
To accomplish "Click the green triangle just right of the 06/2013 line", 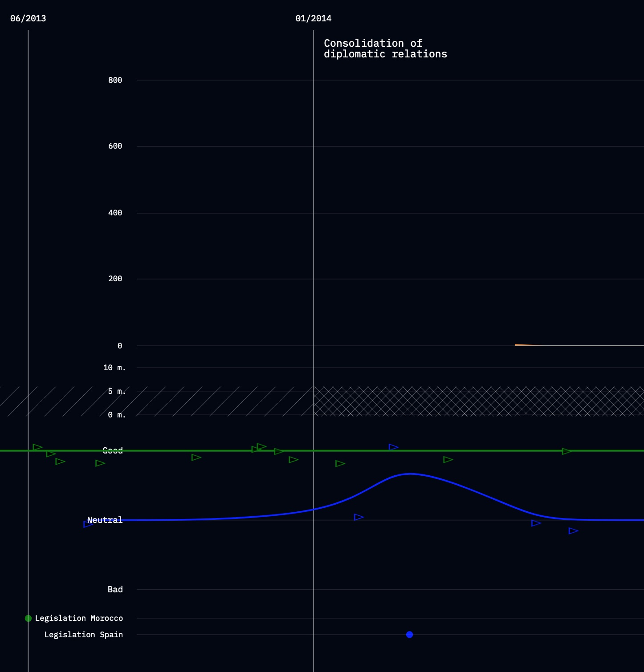I will pyautogui.click(x=37, y=447).
